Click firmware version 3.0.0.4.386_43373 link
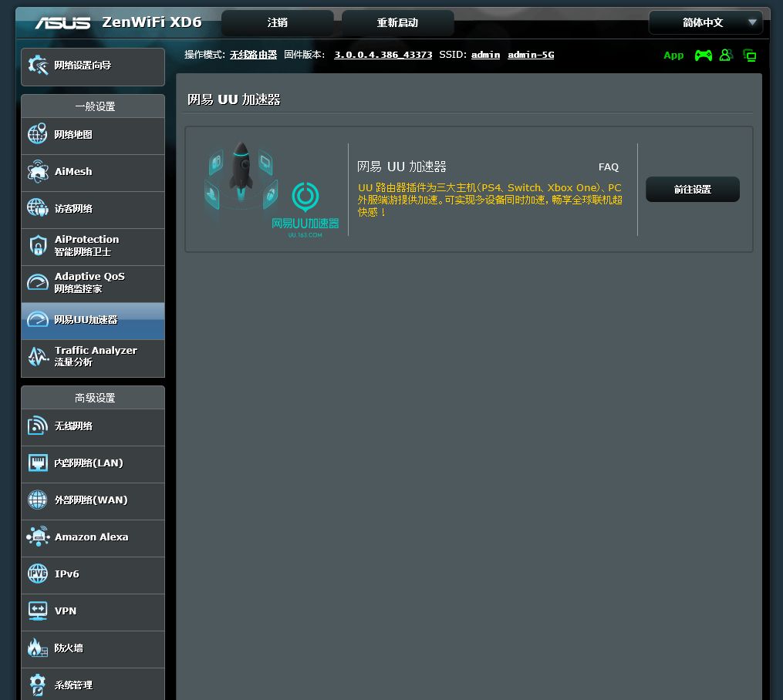Image resolution: width=783 pixels, height=700 pixels. pyautogui.click(x=383, y=55)
